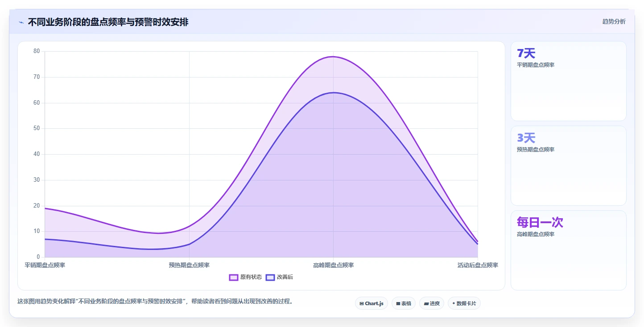Viewport: 644px width, 327px height.
Task: Click the 趋势分析 label at top right
Action: (x=614, y=21)
